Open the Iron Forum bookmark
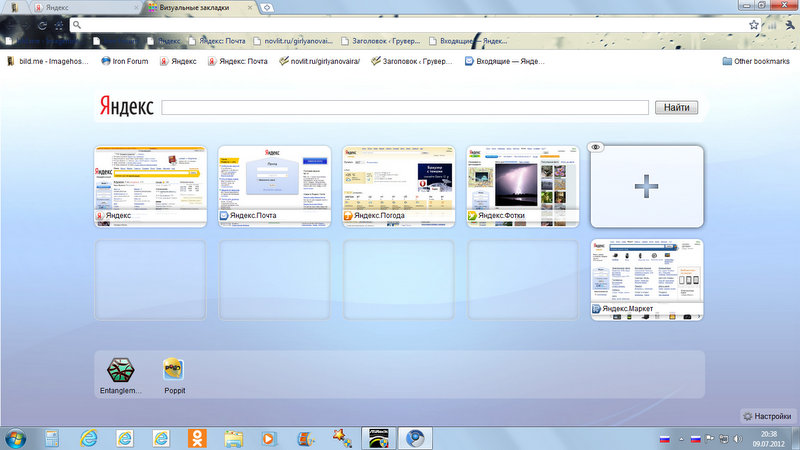Viewport: 800px width, 450px height. [x=124, y=61]
